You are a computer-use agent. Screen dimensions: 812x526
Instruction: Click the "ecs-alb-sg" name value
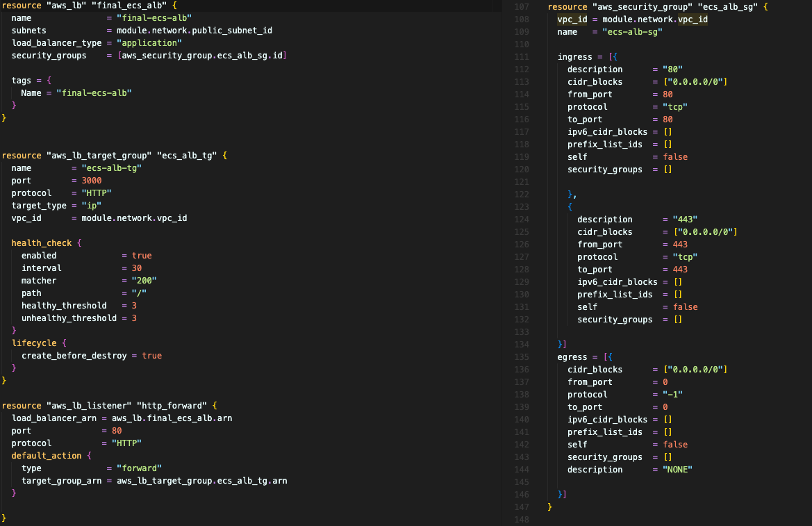click(632, 31)
